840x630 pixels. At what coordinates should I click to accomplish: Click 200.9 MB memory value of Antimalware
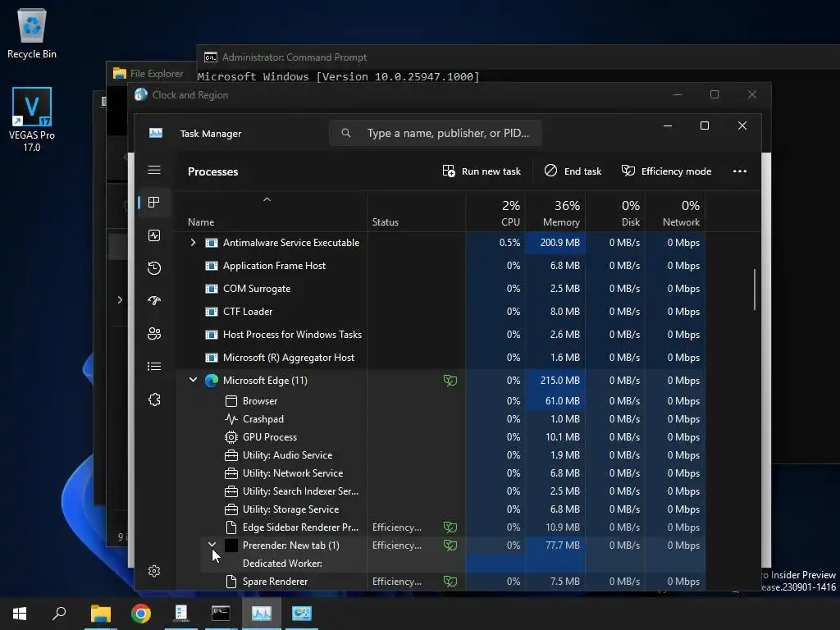point(559,243)
